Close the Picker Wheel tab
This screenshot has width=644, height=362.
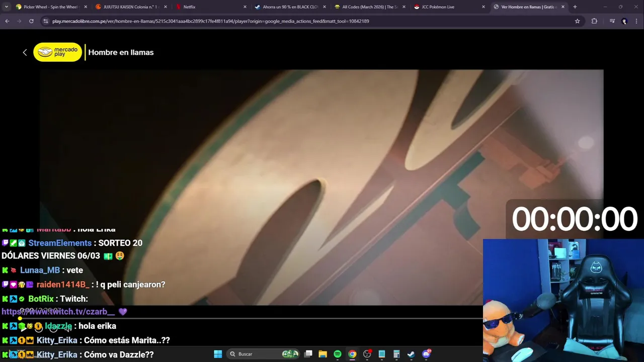86,7
